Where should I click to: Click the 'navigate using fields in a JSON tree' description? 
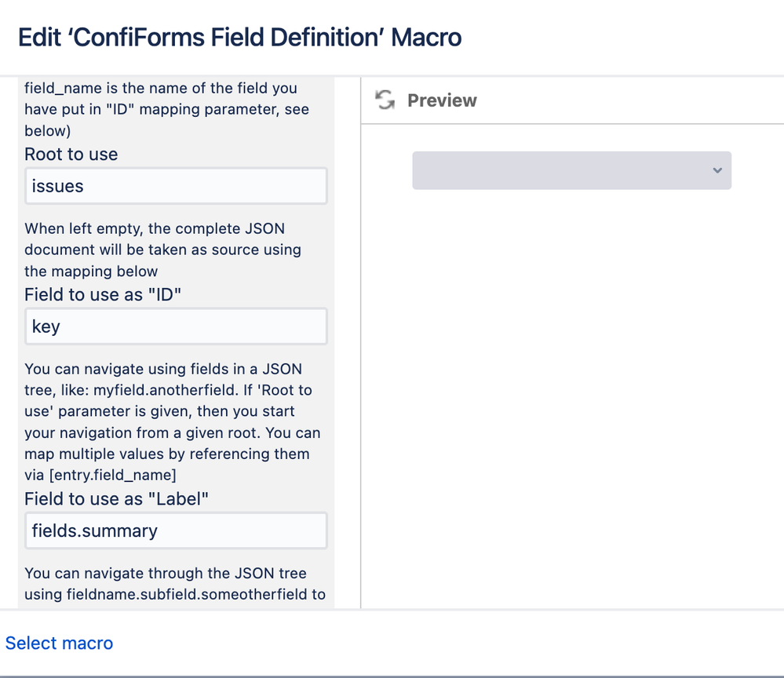click(x=173, y=422)
